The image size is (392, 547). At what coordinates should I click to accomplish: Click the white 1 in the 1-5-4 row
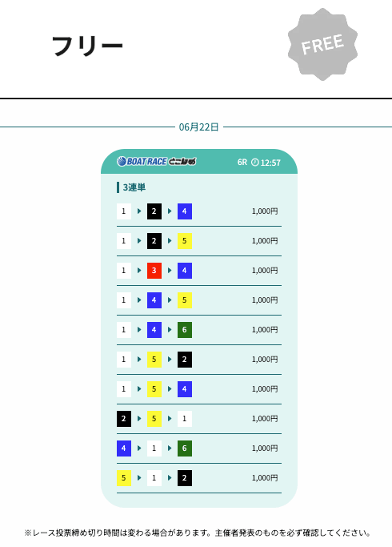coord(124,389)
